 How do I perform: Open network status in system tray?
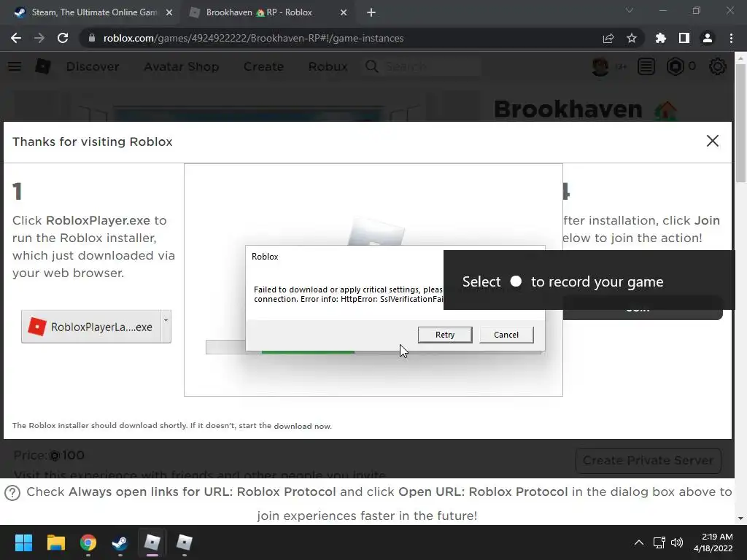659,542
